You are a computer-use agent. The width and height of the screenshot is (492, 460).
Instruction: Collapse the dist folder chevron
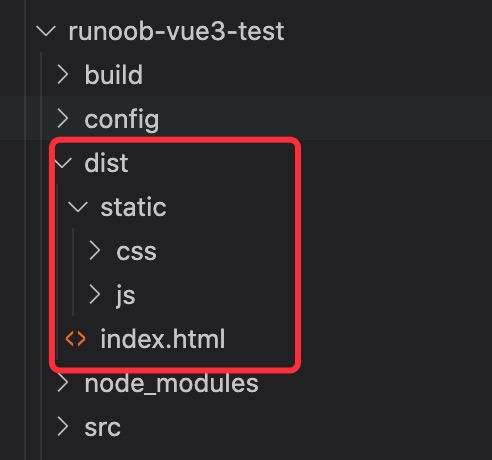point(63,163)
